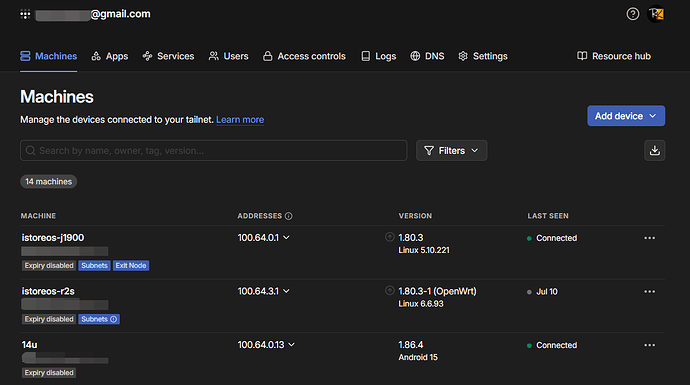Screen dimensions: 690x385
Task: Click the MACHINE column header
Action: pos(38,216)
